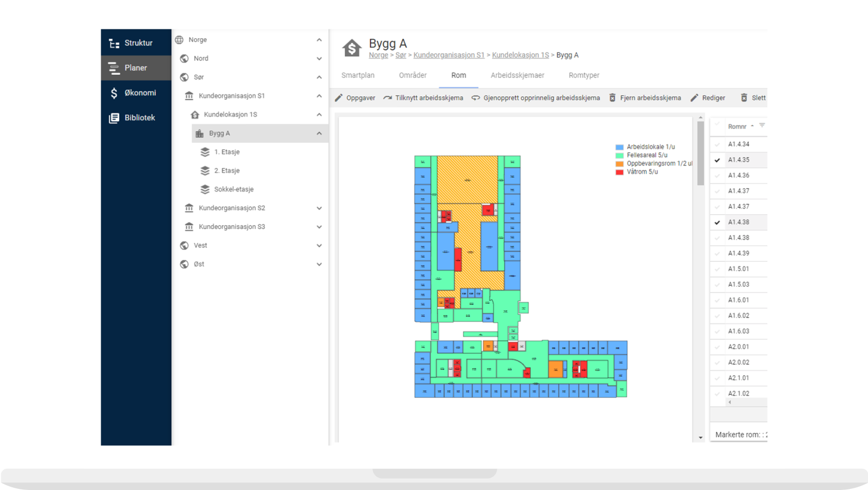Uncheck the checkbox for room A1.4.38
Screen dimensions: 868x490
tap(717, 222)
